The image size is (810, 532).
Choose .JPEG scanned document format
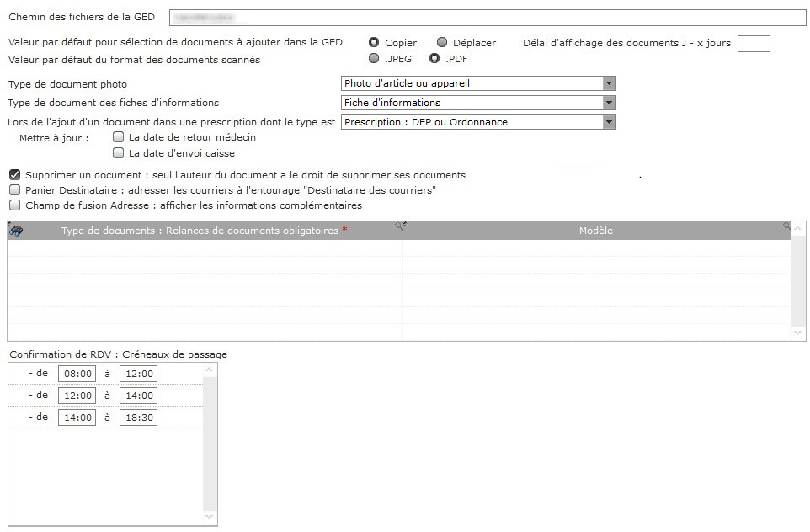point(374,58)
